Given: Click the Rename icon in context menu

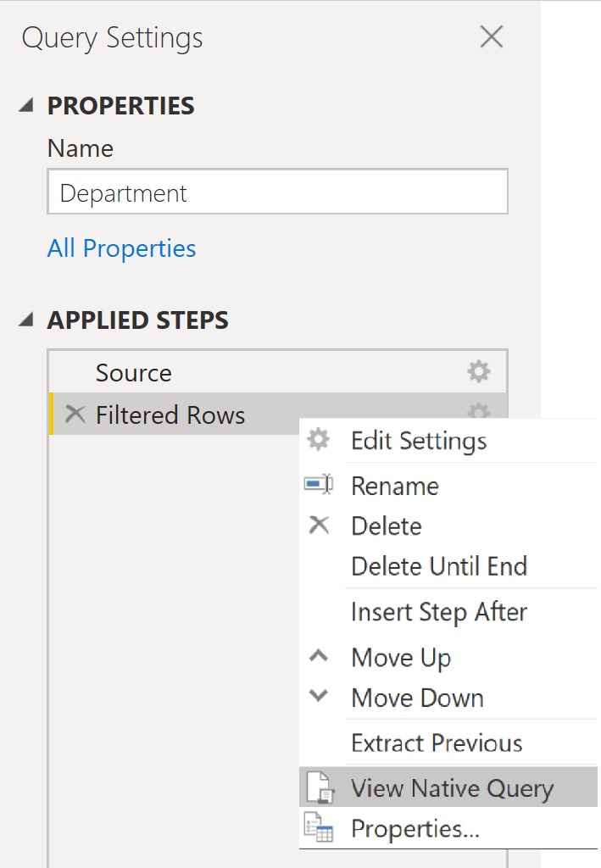Looking at the screenshot, I should (318, 483).
